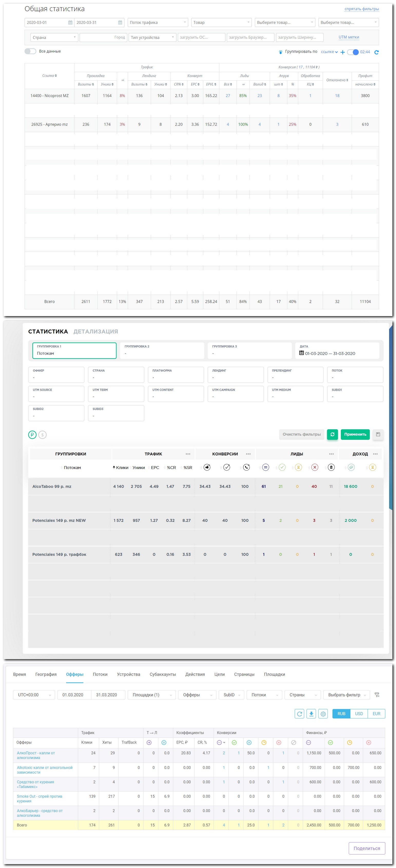
Task: Click the "ПРЕЛЕНДИНГ" filter field
Action: (296, 375)
